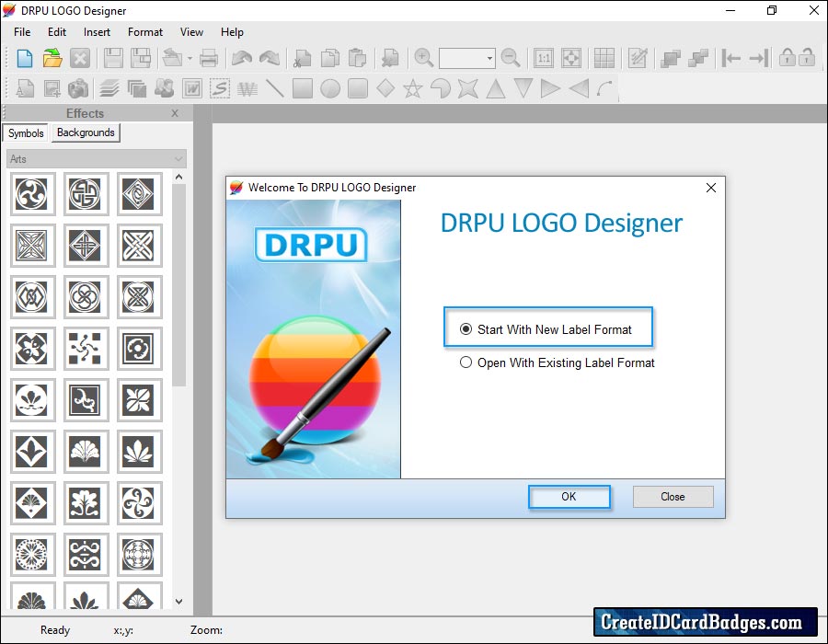Maximize the DRPU LOGO Designer window
828x644 pixels.
772,10
